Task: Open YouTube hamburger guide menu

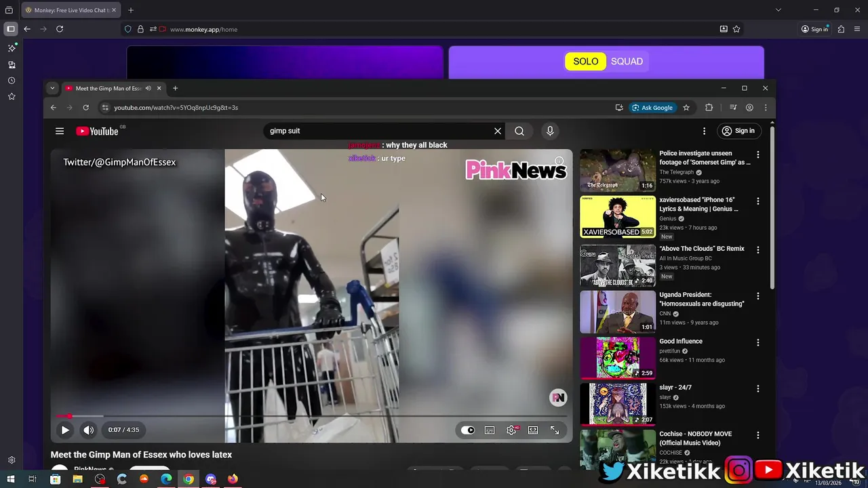Action: coord(60,131)
